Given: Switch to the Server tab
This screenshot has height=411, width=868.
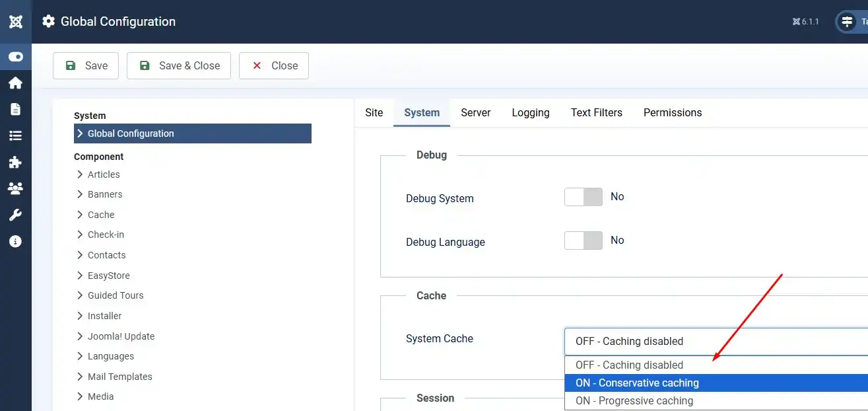Looking at the screenshot, I should click(x=476, y=112).
